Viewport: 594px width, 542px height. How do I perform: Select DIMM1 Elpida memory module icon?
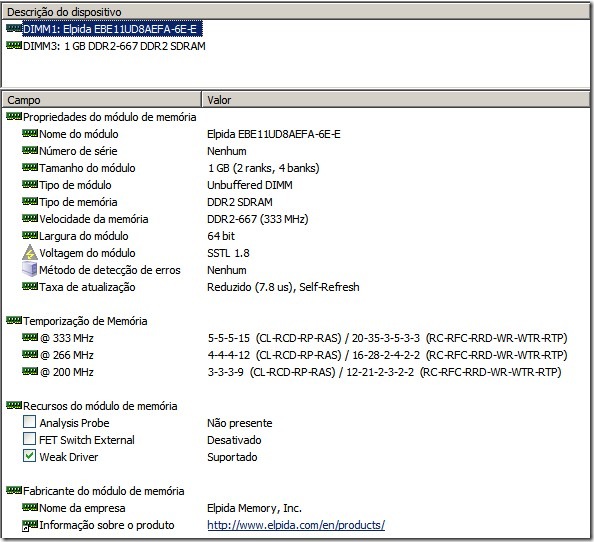pos(14,28)
